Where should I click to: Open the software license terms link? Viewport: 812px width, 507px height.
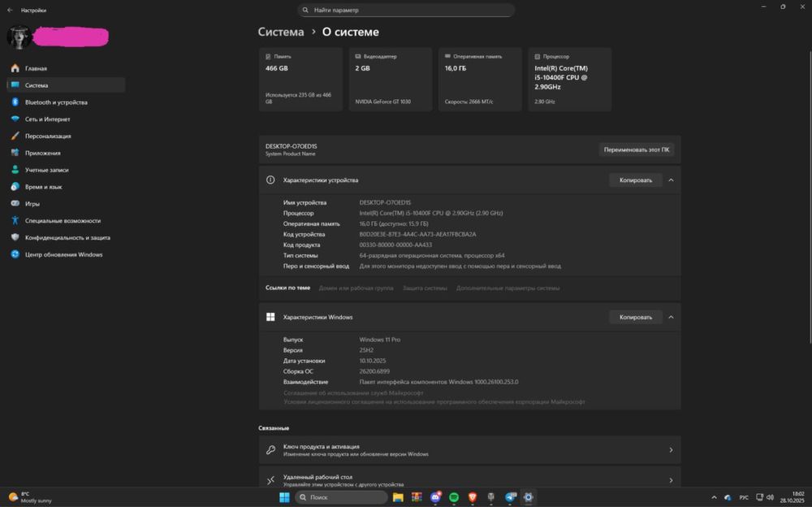point(434,401)
